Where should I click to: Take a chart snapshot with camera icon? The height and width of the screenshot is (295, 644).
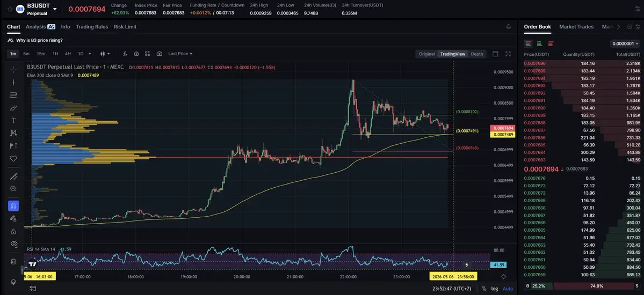tap(160, 54)
